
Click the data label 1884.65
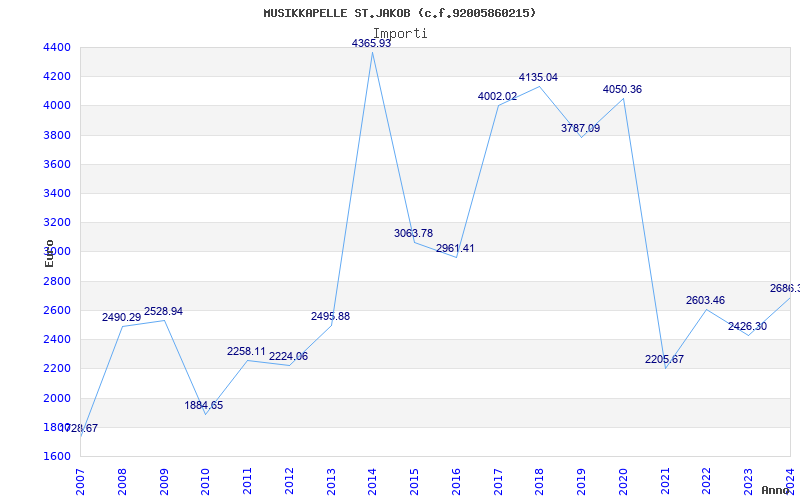[204, 406]
